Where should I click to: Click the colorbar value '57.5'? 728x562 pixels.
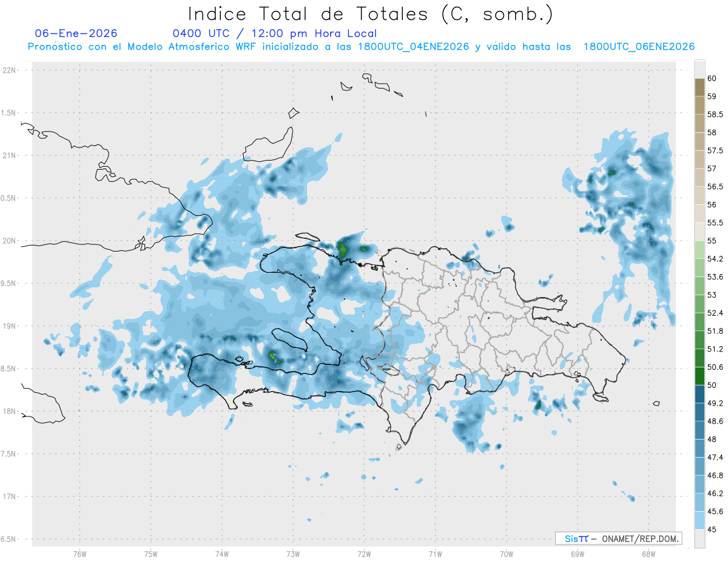tap(715, 150)
